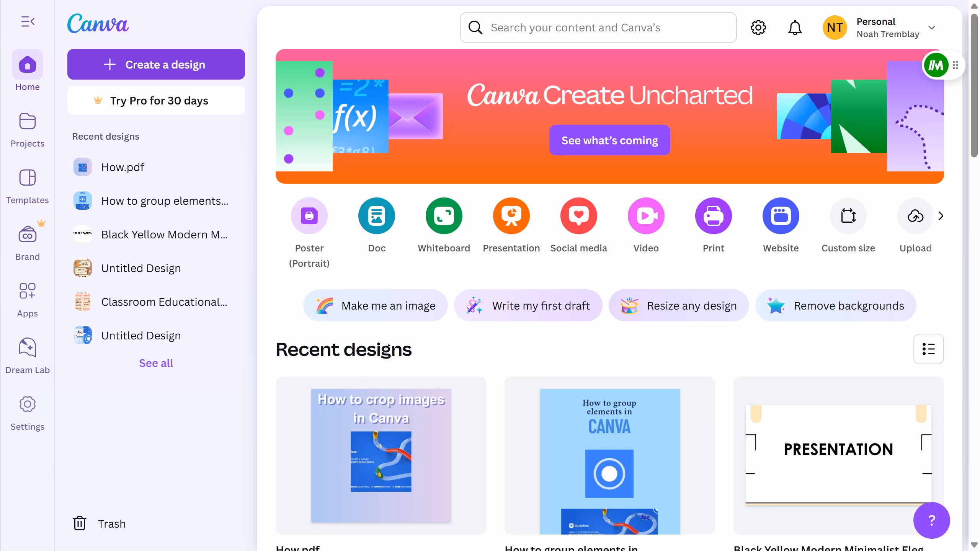Go to the Projects sidebar tab
This screenshot has width=980, height=551.
(28, 130)
